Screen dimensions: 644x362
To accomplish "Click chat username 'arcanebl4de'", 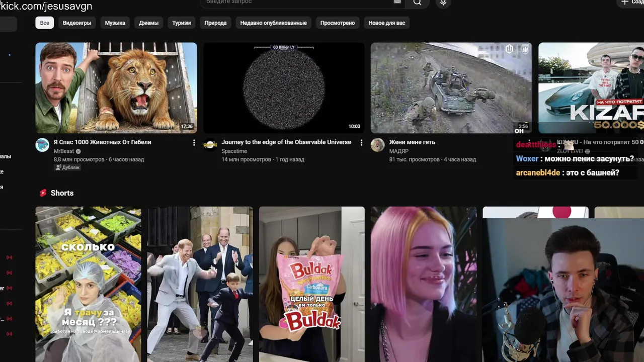I will tap(538, 173).
